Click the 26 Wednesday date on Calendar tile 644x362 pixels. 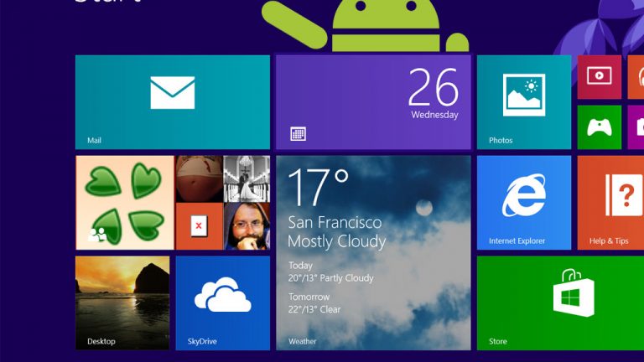(434, 94)
